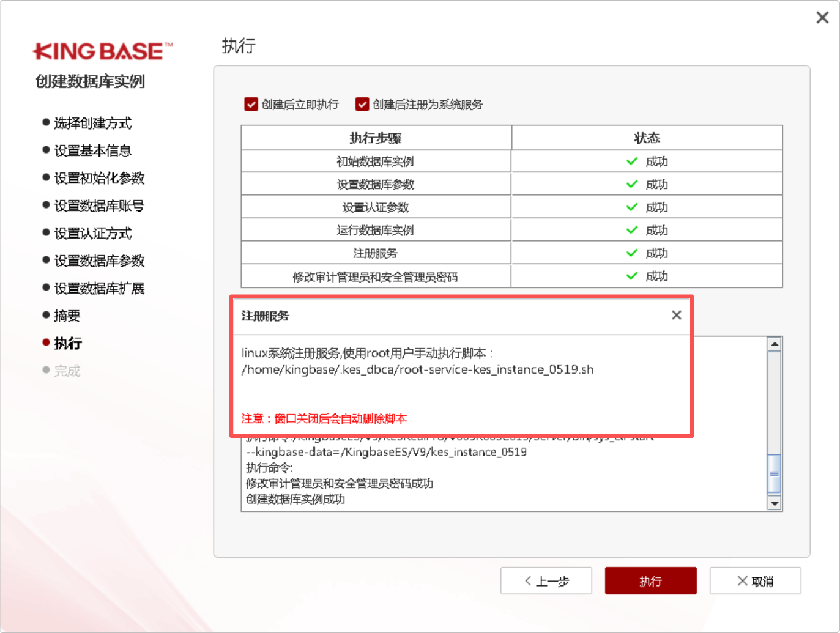Click the 运行数据库实例 step cell

tap(376, 230)
